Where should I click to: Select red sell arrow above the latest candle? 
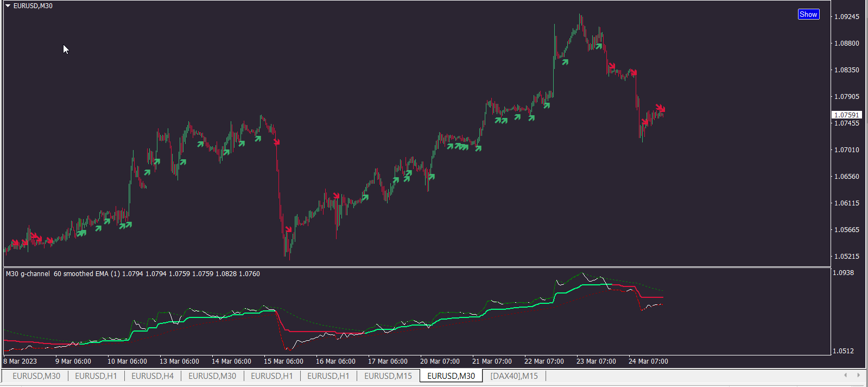[660, 108]
